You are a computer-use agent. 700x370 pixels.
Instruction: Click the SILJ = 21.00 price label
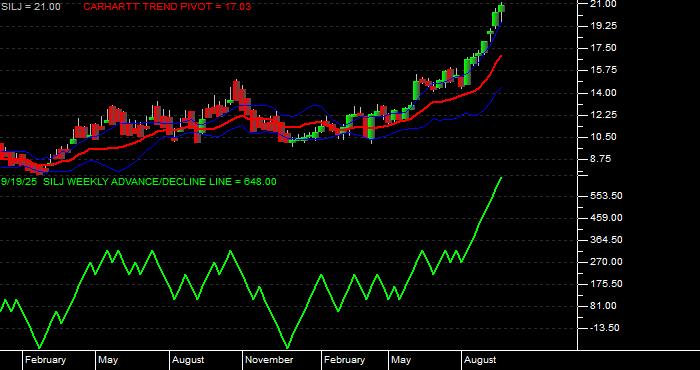click(x=30, y=7)
